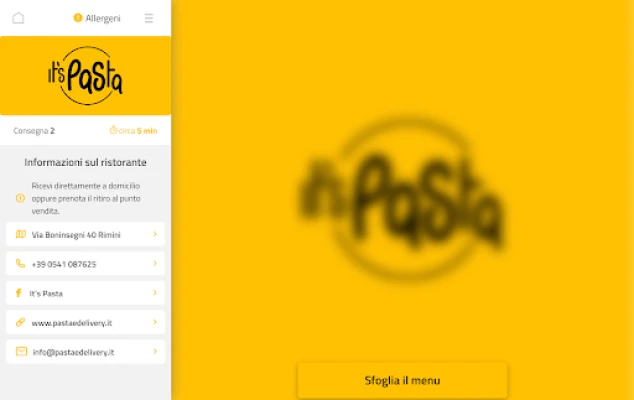
Task: Click the info icon near delivery description
Action: (x=20, y=198)
